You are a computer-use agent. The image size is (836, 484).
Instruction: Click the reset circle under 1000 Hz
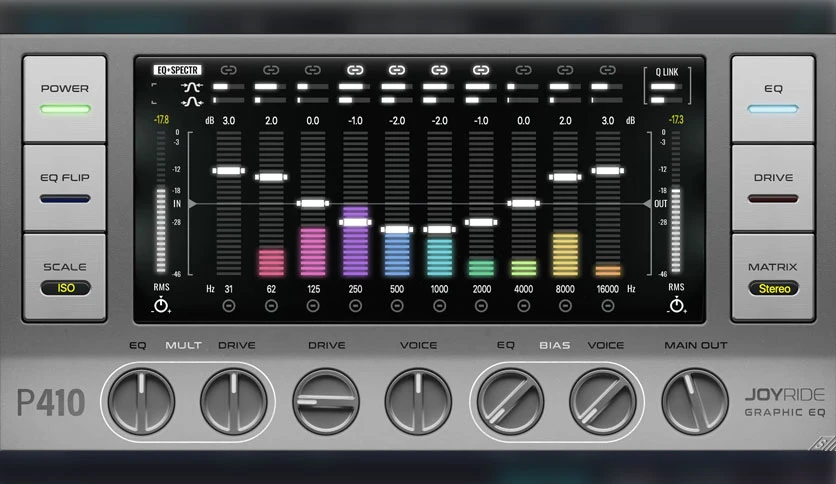(x=439, y=306)
